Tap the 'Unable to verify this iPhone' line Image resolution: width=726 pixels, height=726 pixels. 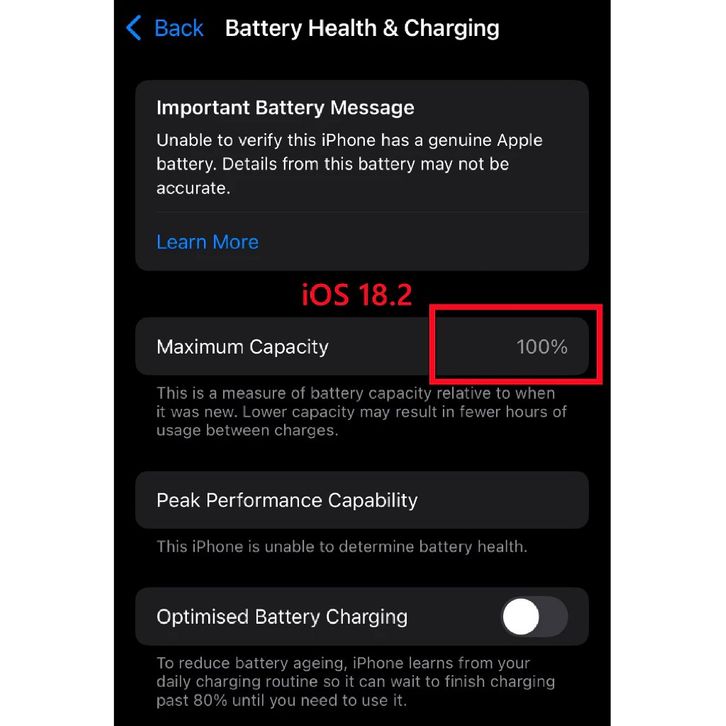pos(350,140)
